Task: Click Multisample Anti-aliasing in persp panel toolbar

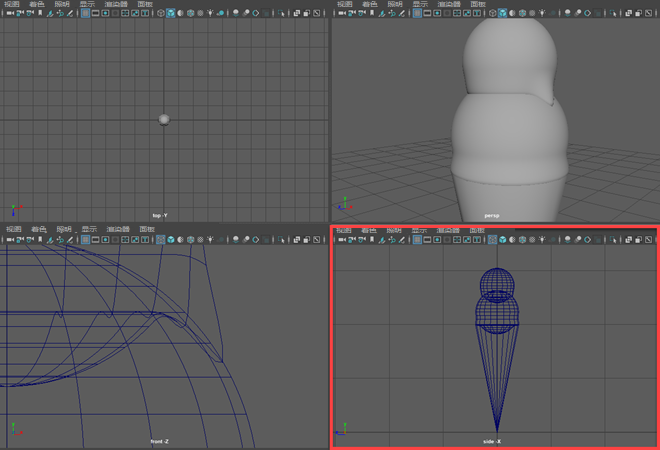Action: click(587, 13)
